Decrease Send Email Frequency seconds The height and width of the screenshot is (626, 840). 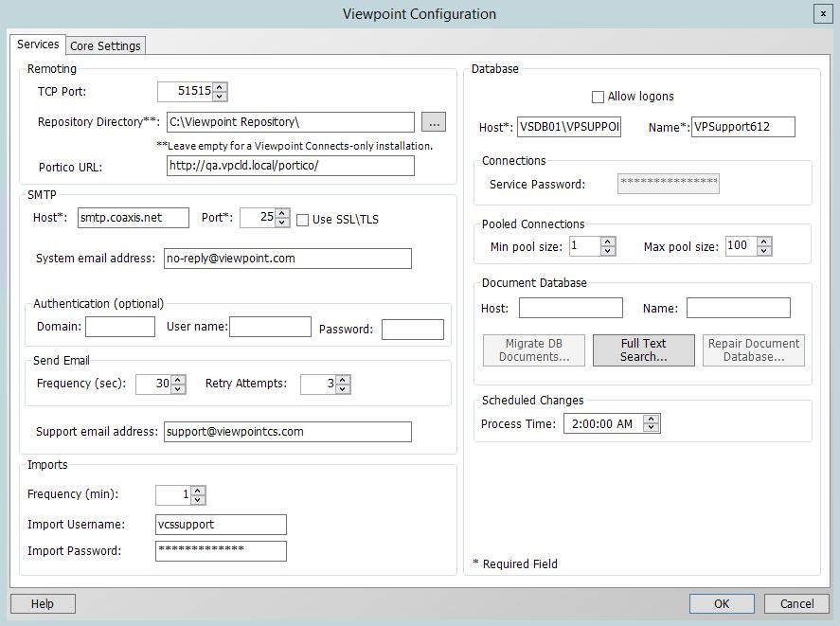pos(178,388)
